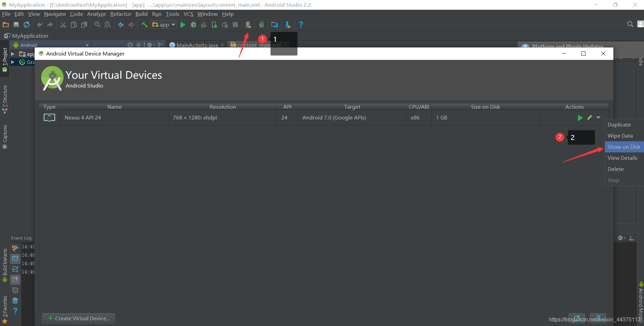644x326 pixels.
Task: Click the Android 7.0 (Google APIs) target cell
Action: point(352,117)
